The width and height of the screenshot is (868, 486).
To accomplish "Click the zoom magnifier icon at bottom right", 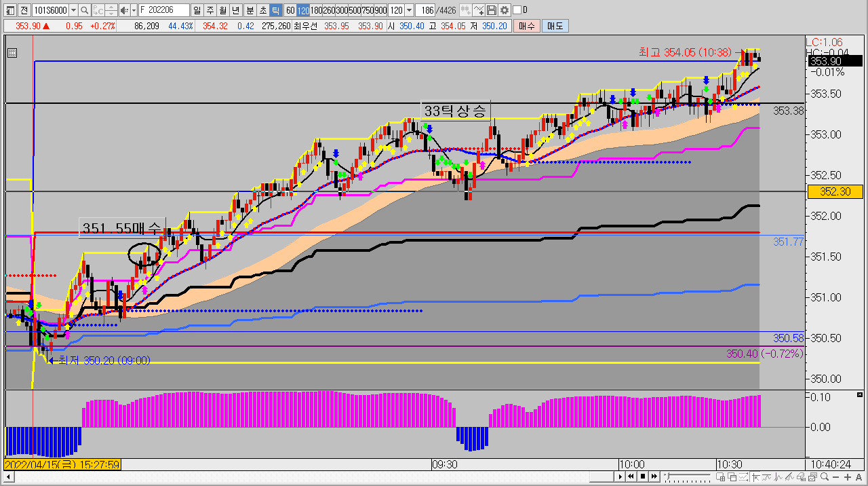I will (824, 477).
